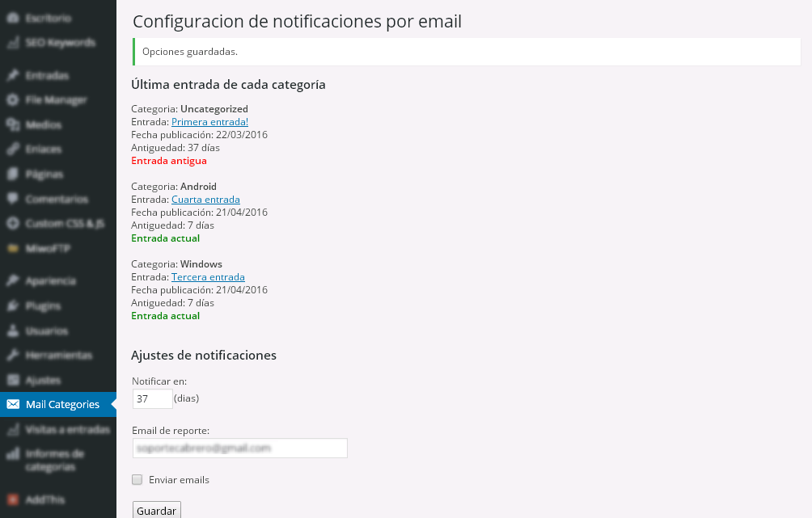
Task: Focus the Email de reporte field
Action: tap(239, 449)
